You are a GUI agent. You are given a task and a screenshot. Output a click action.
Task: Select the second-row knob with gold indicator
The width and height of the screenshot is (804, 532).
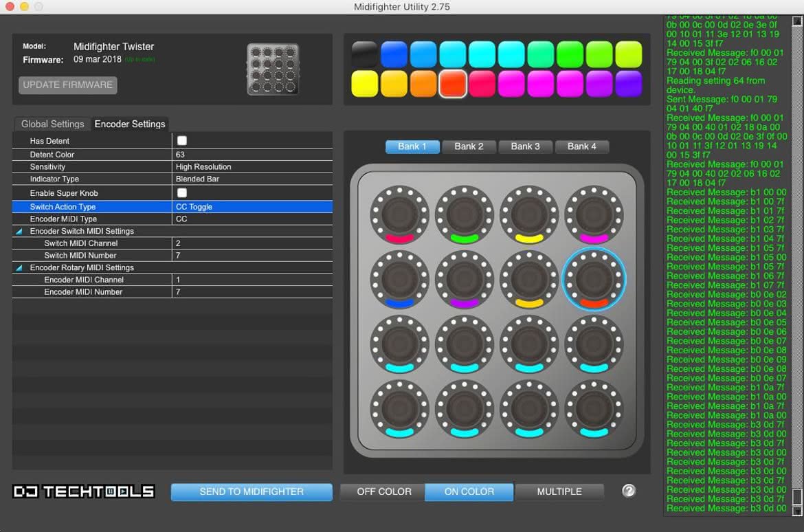pyautogui.click(x=528, y=280)
